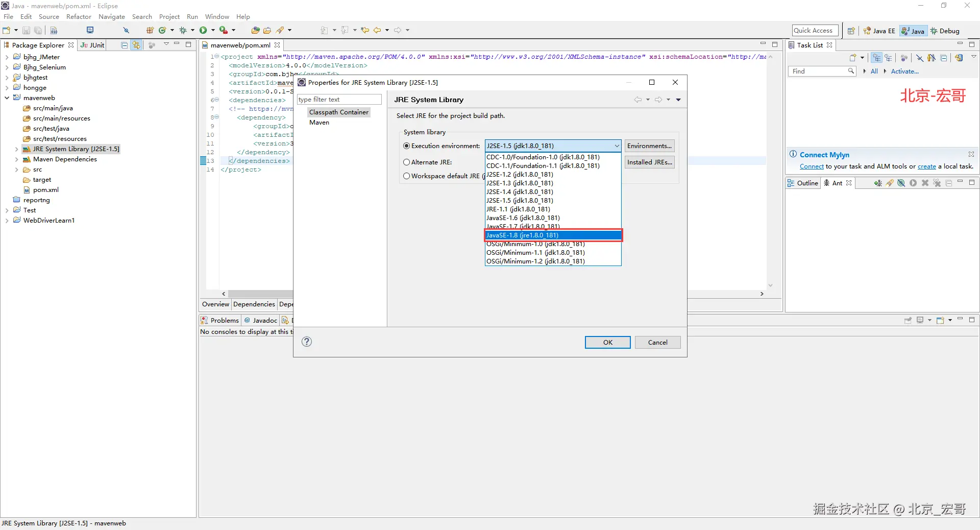This screenshot has height=530, width=980.
Task: Click the Last Edit Location arrow icon
Action: (365, 31)
